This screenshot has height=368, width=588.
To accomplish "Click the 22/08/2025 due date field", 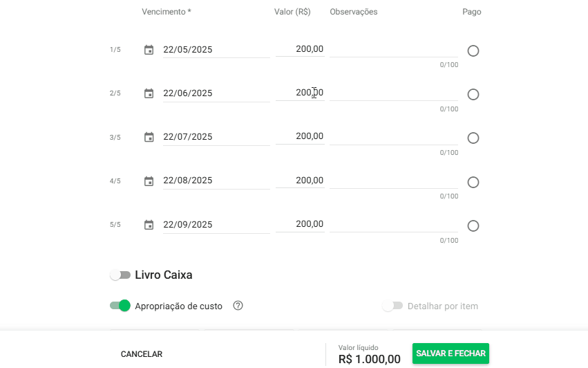I will [x=216, y=181].
